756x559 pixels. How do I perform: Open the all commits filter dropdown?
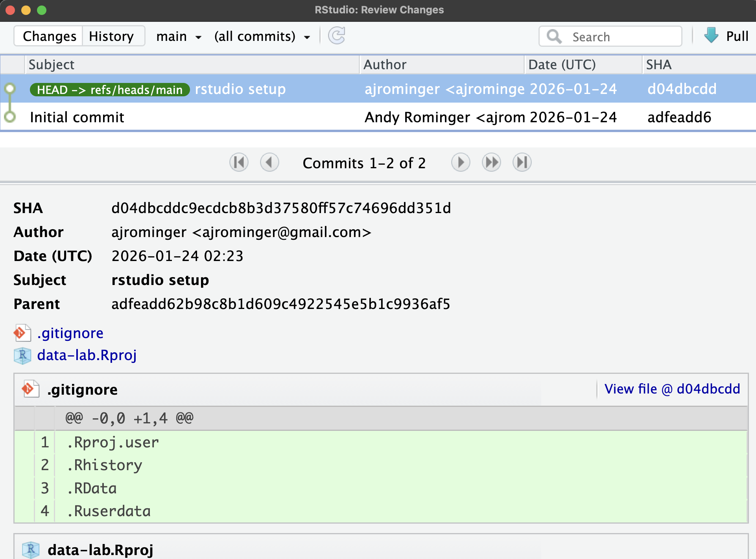[x=262, y=37]
